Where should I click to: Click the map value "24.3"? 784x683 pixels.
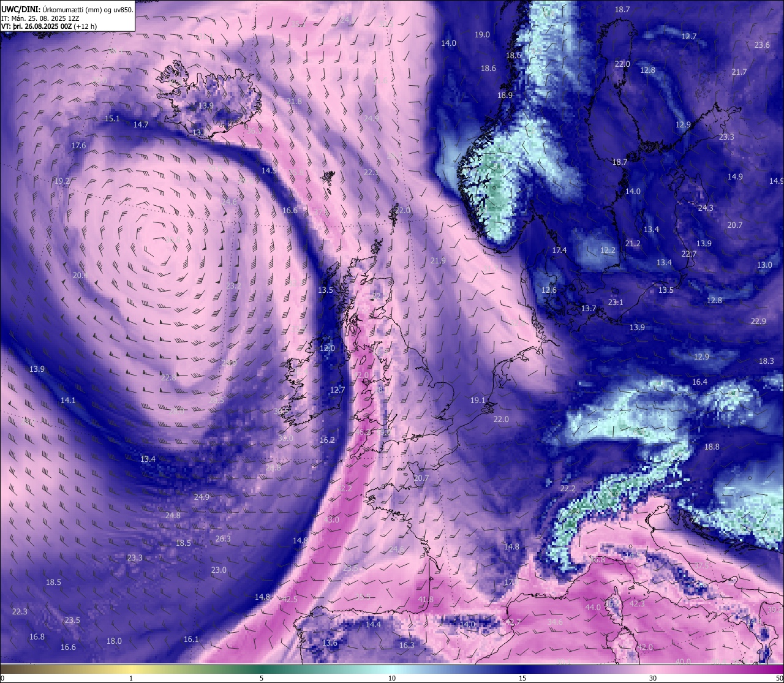point(706,208)
